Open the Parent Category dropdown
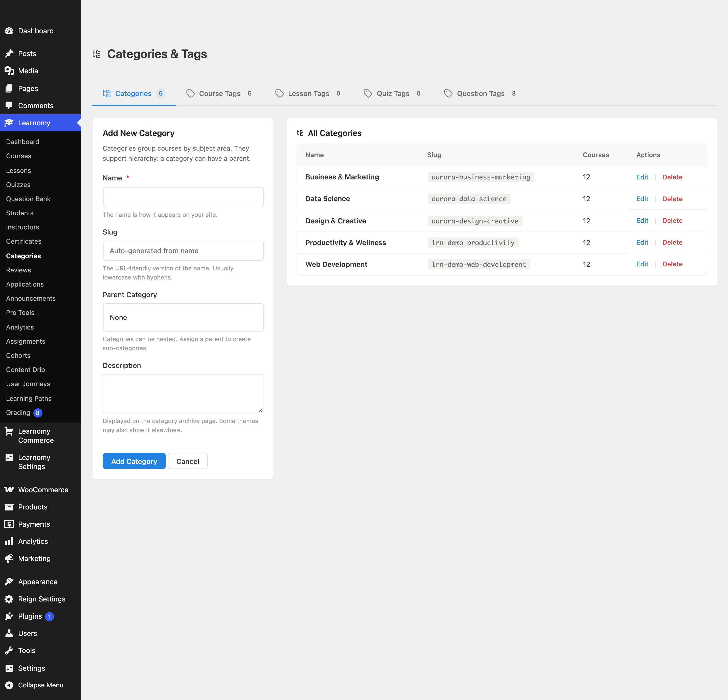This screenshot has height=700, width=728. coord(183,317)
